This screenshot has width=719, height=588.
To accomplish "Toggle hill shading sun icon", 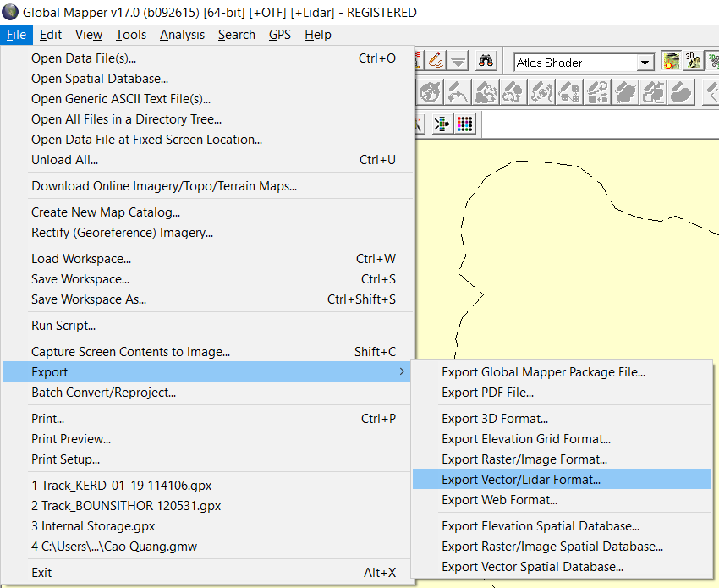I will click(x=672, y=61).
